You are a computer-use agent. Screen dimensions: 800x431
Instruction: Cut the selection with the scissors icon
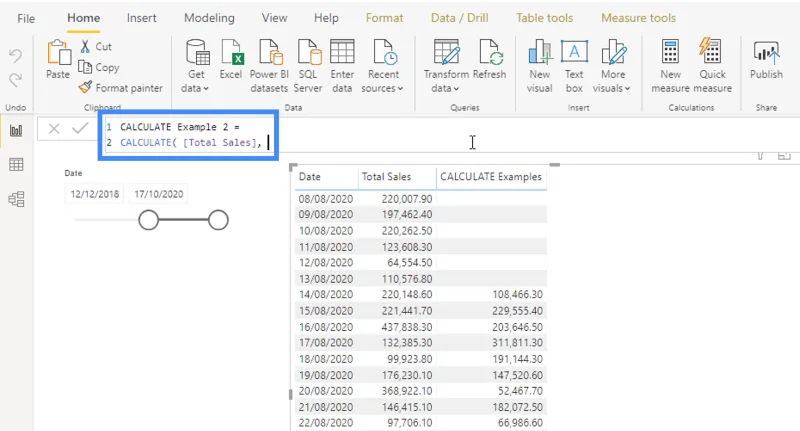click(85, 46)
